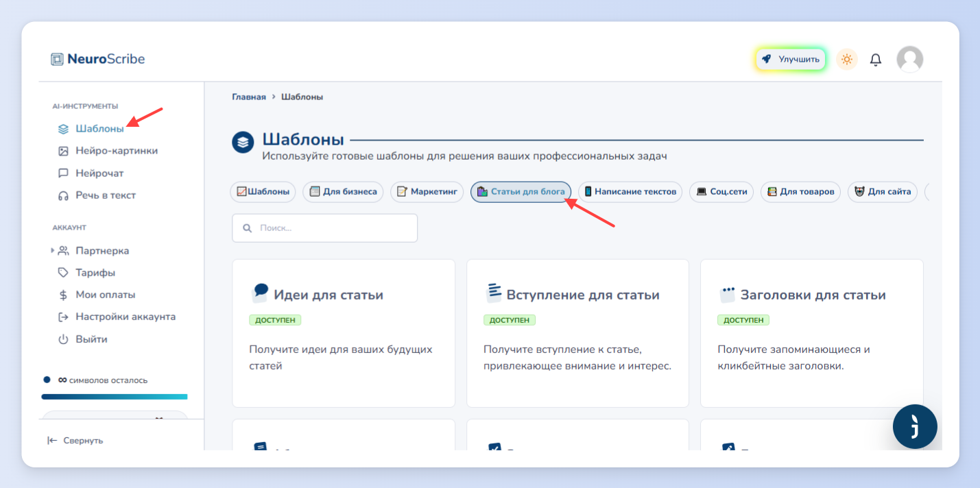The width and height of the screenshot is (980, 488).
Task: Click the speech bubble icon of Идеи для статьи
Action: [x=260, y=293]
